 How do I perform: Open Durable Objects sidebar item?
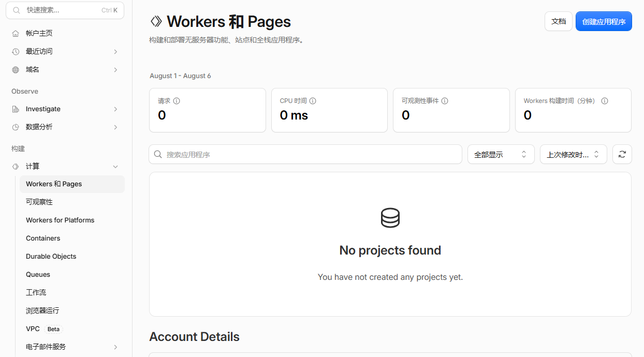tap(72, 256)
